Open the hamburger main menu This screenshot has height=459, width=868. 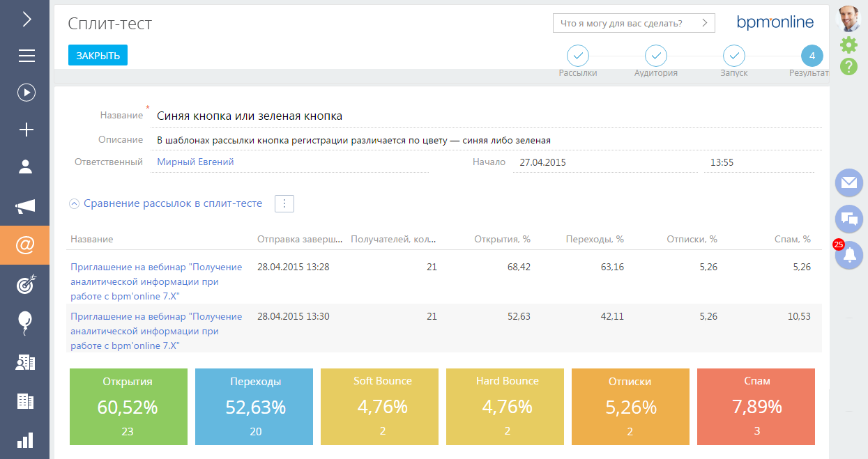point(26,56)
